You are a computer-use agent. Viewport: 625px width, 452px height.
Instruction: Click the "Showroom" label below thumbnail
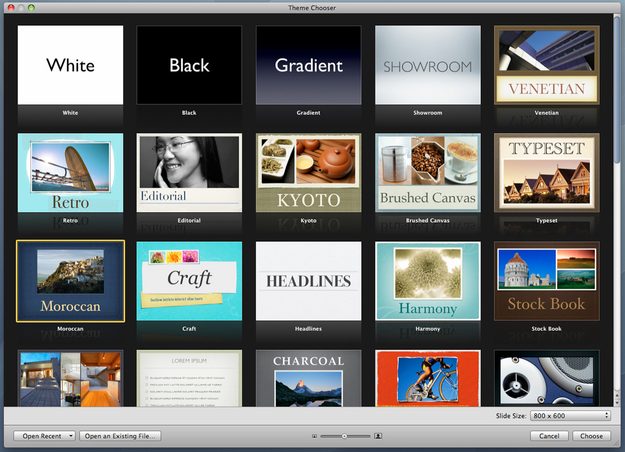428,113
